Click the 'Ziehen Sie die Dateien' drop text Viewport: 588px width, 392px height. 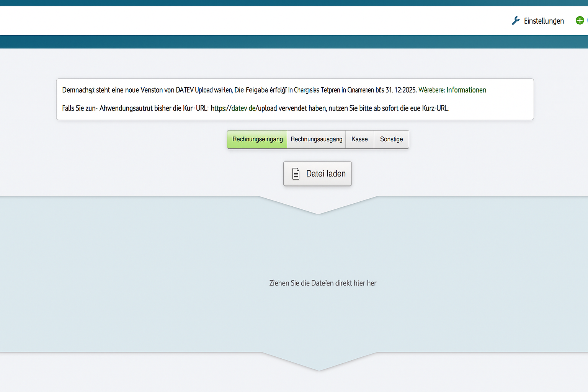(323, 283)
